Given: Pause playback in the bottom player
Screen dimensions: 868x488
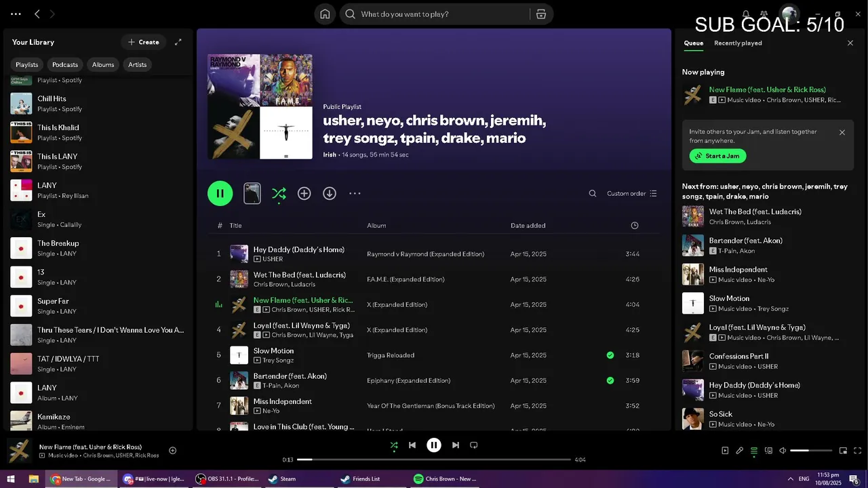Looking at the screenshot, I should click(434, 445).
